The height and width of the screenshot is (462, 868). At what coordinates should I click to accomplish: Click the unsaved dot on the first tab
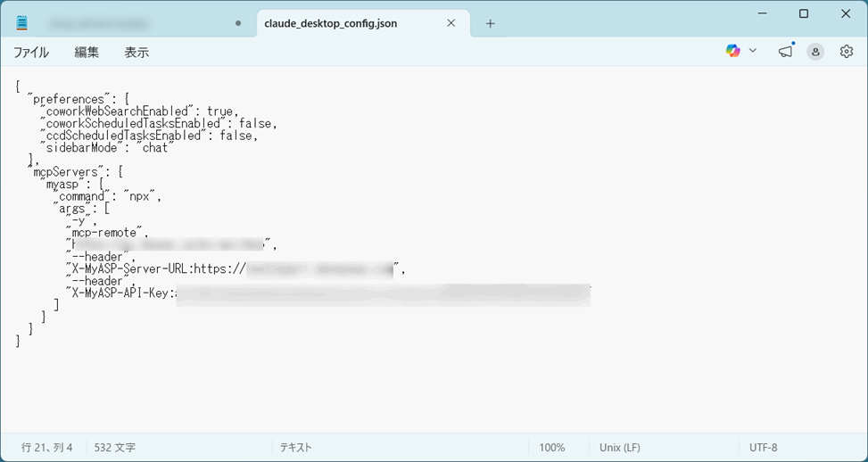[238, 24]
